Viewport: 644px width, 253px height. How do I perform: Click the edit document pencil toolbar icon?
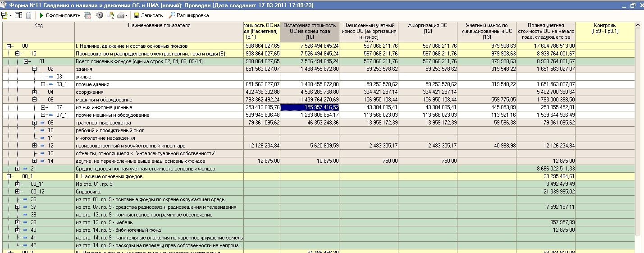110,15
